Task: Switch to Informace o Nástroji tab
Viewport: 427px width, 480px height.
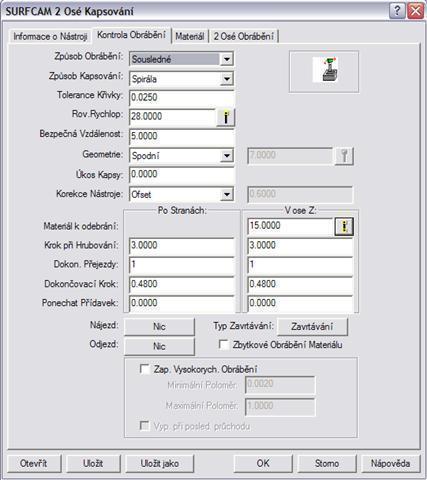Action: tap(50, 36)
